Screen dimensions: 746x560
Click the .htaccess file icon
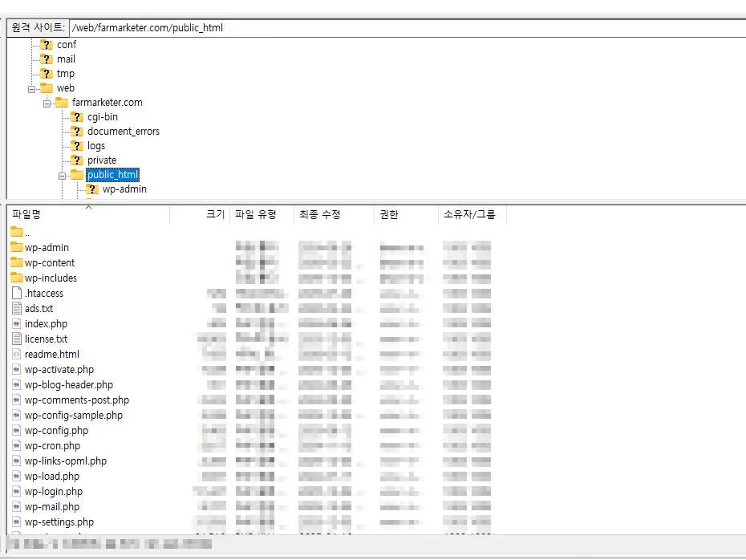pyautogui.click(x=17, y=294)
